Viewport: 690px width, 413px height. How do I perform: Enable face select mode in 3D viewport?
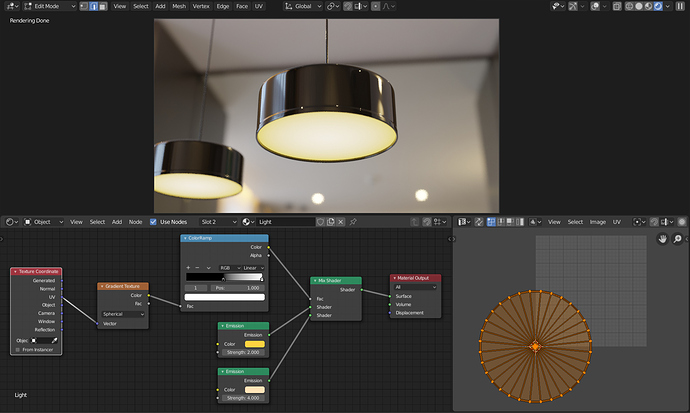(x=103, y=6)
